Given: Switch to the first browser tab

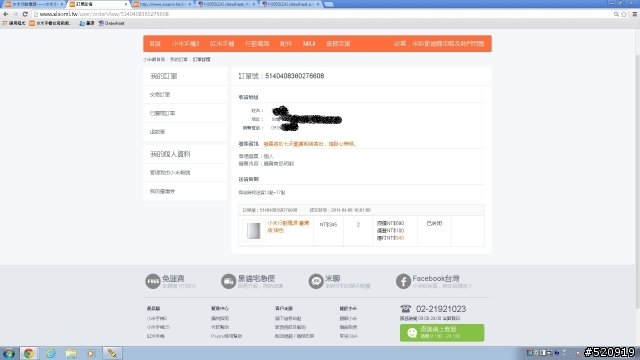Looking at the screenshot, I should coord(32,4).
